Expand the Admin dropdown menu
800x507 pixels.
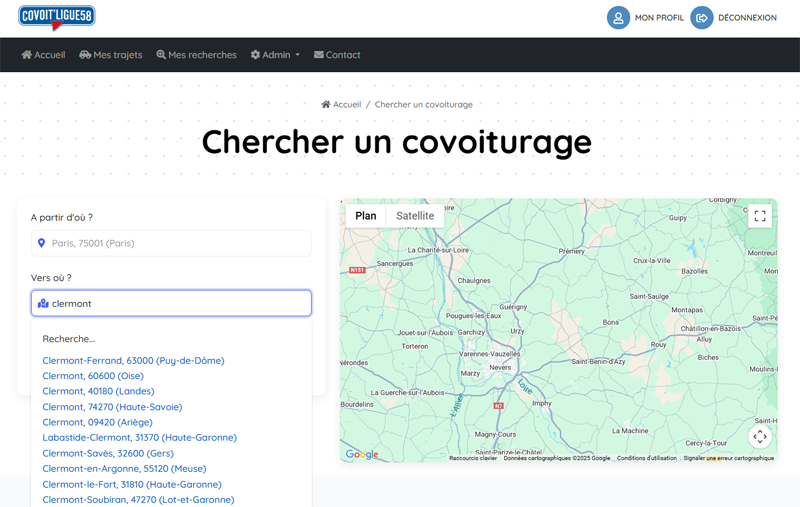275,55
